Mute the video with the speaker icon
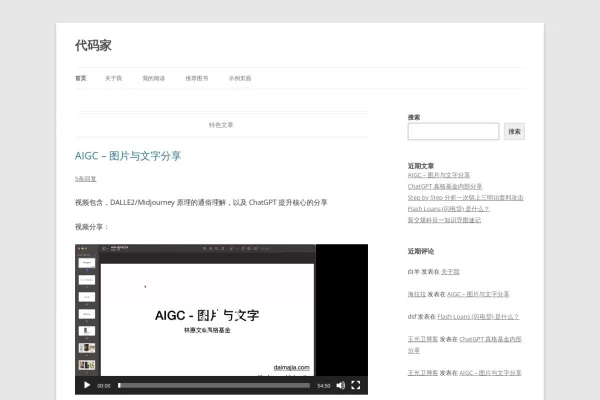Image resolution: width=600 pixels, height=400 pixels. coord(341,385)
